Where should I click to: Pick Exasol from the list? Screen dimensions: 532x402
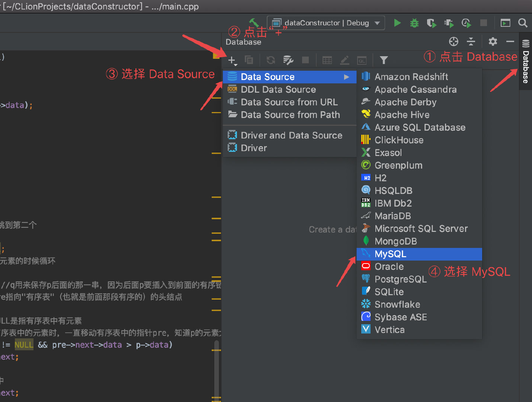click(419, 153)
